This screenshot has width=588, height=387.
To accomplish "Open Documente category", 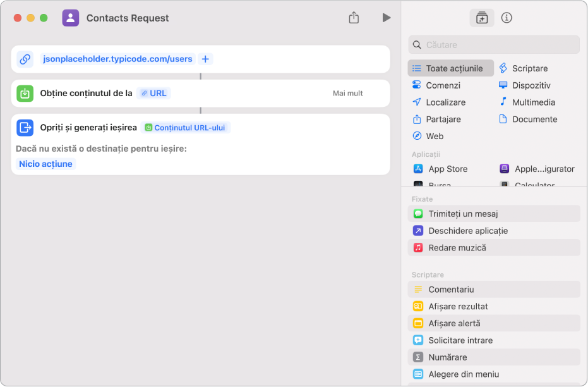I will coord(528,119).
